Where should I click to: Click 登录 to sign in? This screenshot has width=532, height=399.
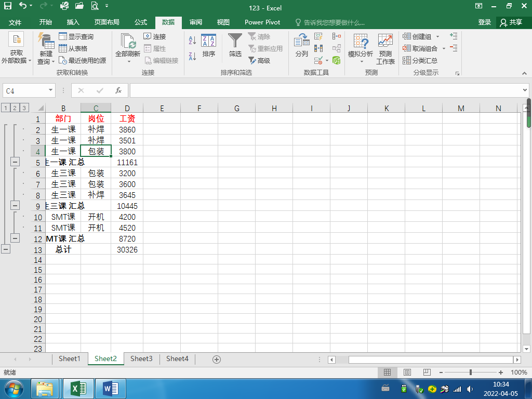(x=485, y=22)
